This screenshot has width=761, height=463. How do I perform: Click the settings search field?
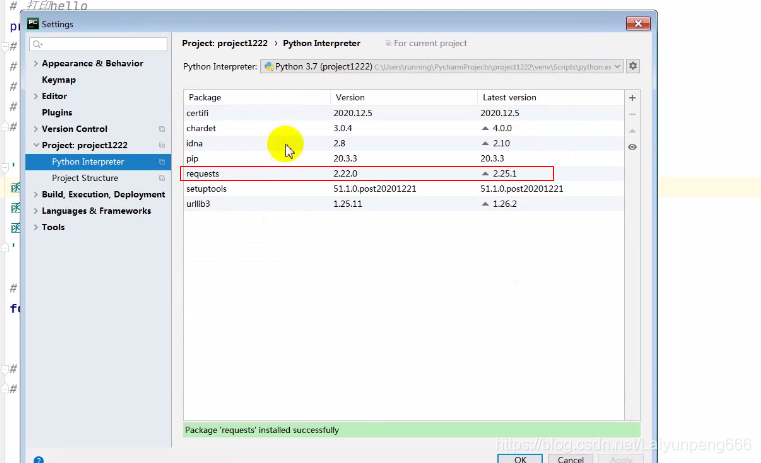click(x=99, y=44)
